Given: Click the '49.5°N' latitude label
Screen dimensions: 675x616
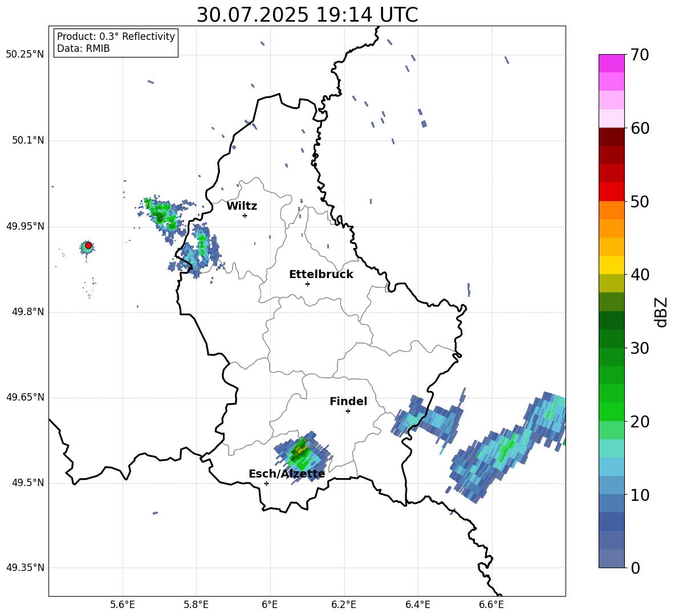Looking at the screenshot, I should [x=28, y=483].
